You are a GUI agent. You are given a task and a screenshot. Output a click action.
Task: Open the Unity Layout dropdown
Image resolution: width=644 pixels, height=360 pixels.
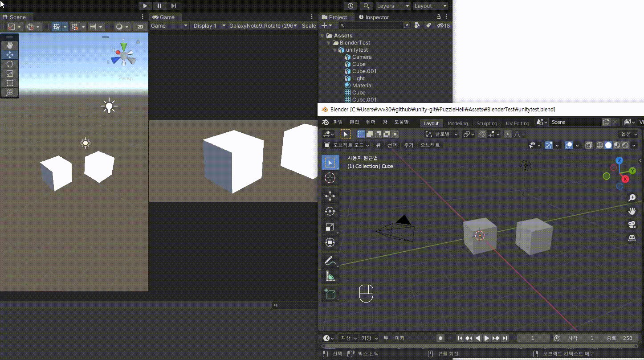[430, 6]
